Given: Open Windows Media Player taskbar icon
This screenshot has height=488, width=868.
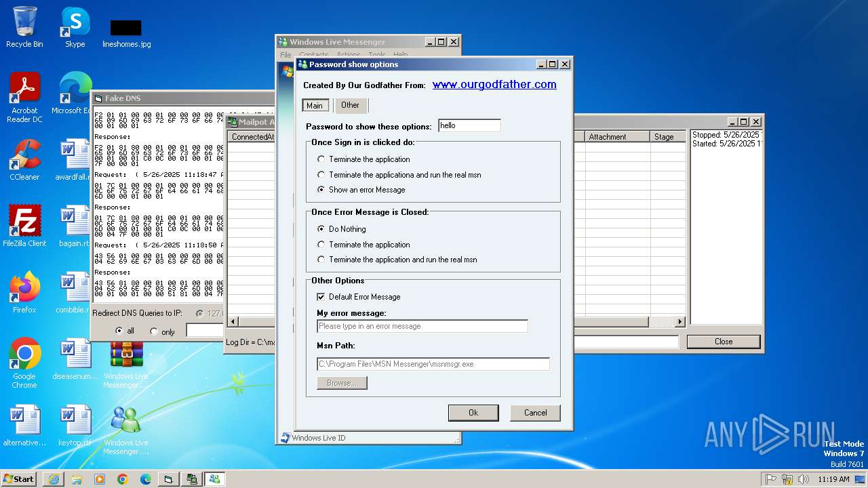Looking at the screenshot, I should [x=100, y=479].
